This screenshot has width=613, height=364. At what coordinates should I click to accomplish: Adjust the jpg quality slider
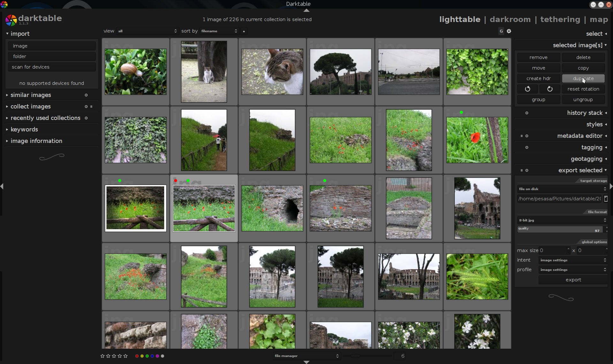[x=560, y=229]
